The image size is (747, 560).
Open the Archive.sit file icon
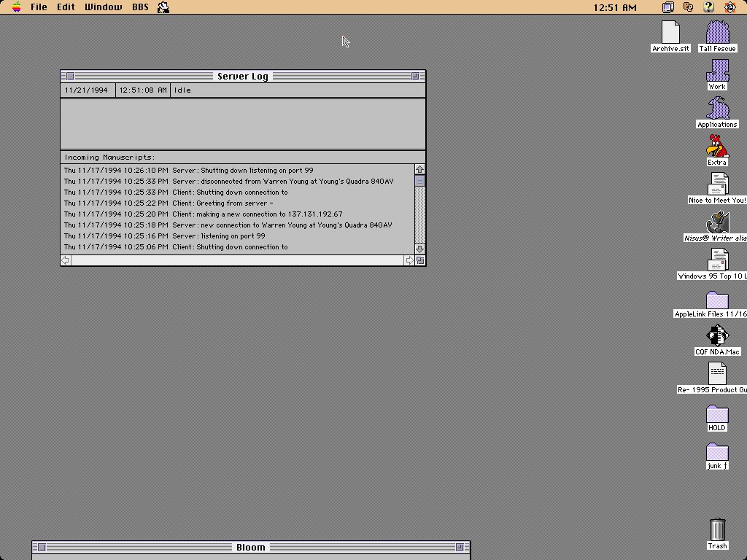coord(670,33)
